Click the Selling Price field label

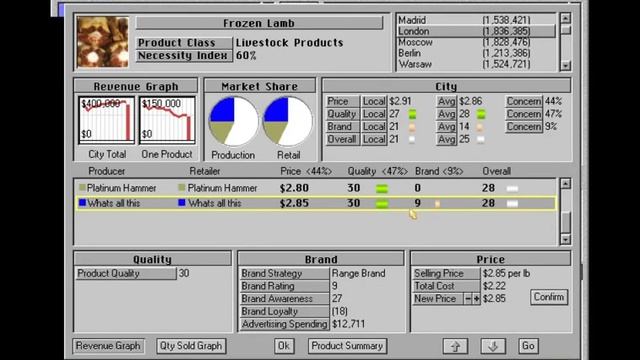(x=447, y=273)
